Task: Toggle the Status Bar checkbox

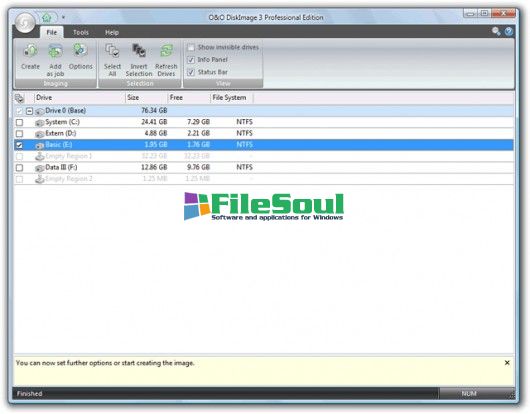Action: click(x=191, y=72)
